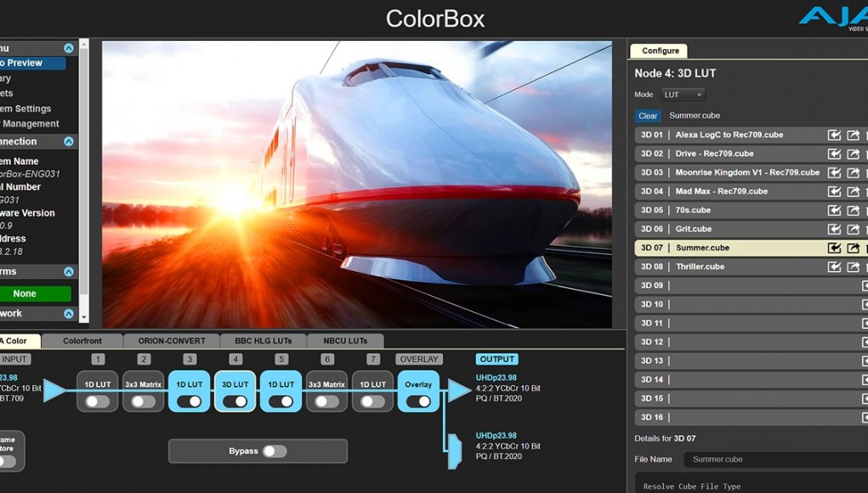Go to the NBCU LUTs tab
The width and height of the screenshot is (868, 493).
click(x=345, y=341)
